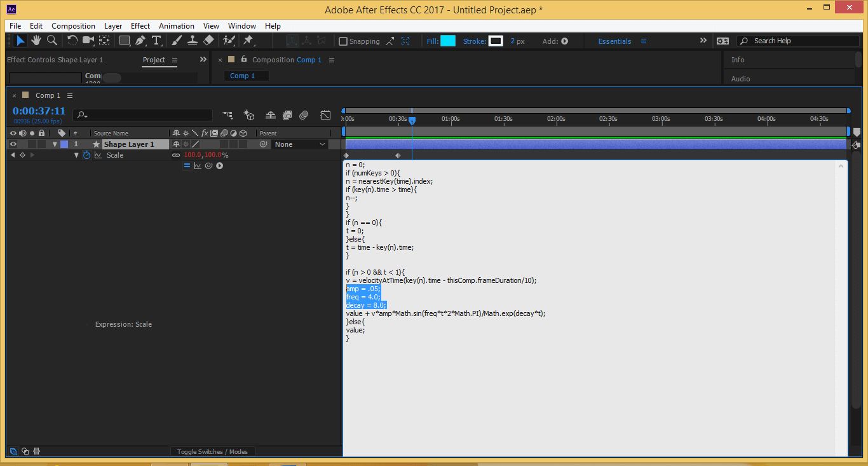Toggle the quality switch for Shape Layer 1
The height and width of the screenshot is (466, 868).
pos(196,144)
